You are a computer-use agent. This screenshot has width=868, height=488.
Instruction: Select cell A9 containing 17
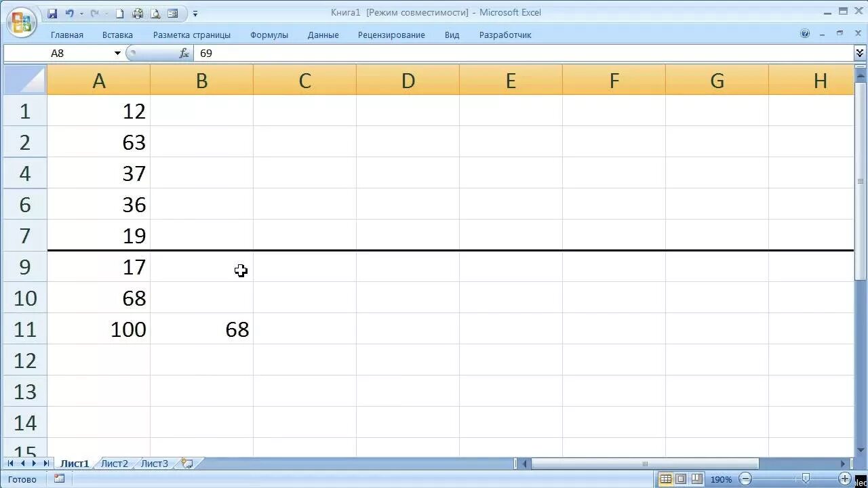pyautogui.click(x=99, y=266)
